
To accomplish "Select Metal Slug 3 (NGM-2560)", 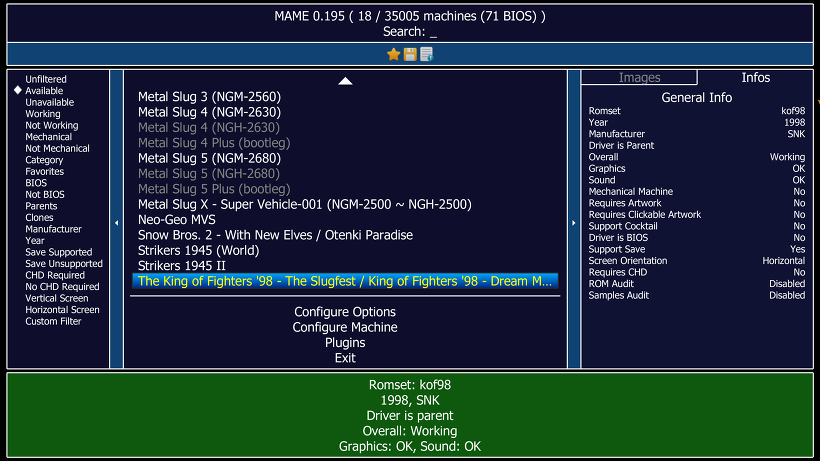I will coord(209,97).
